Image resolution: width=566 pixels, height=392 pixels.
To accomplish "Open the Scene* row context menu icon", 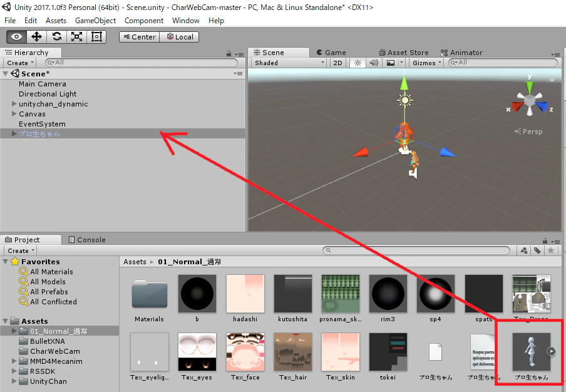I will pos(238,74).
